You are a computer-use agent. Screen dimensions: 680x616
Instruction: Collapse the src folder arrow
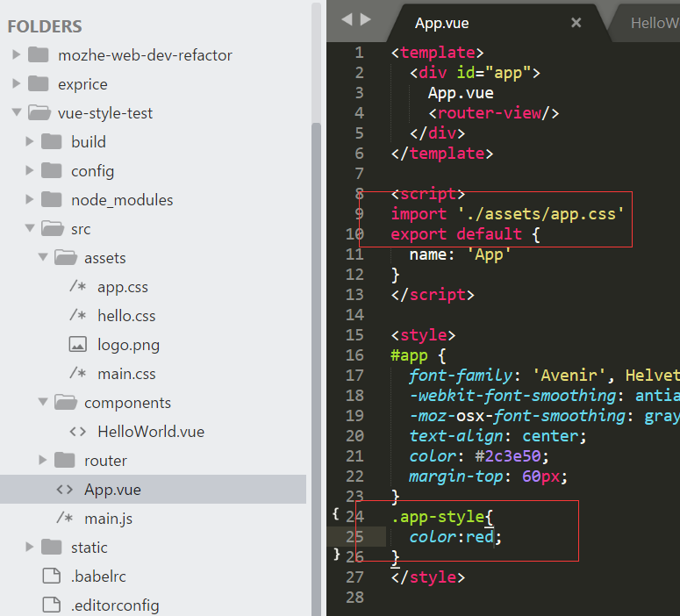(30, 228)
